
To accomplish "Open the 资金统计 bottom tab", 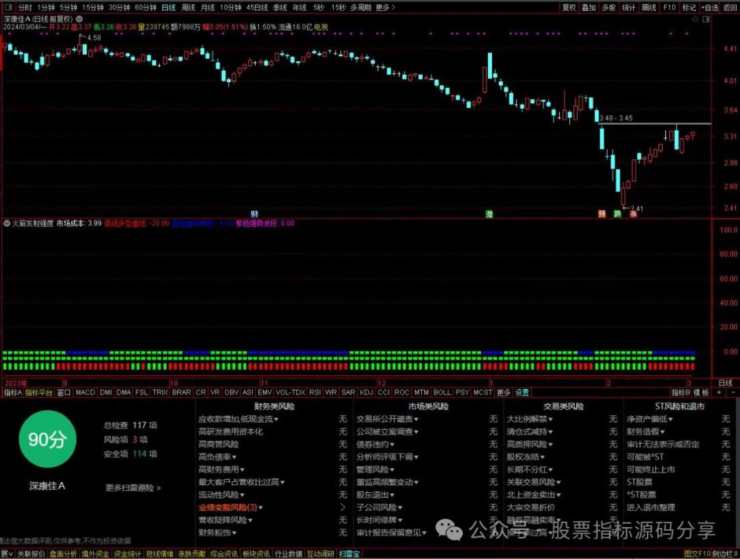I will coord(127,554).
